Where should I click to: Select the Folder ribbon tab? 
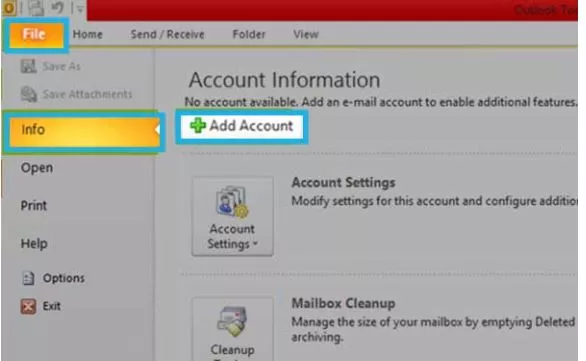pos(249,34)
